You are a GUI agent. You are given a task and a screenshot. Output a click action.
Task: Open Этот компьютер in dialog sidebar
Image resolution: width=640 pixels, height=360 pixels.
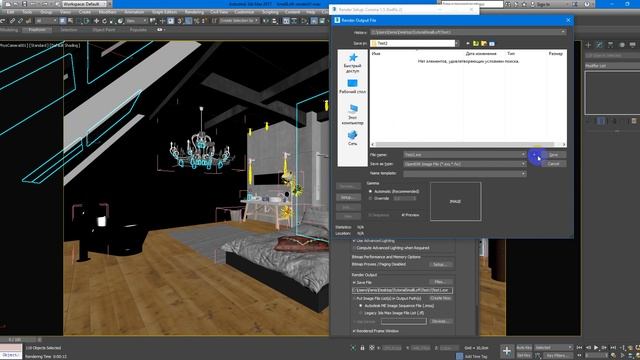pos(352,114)
